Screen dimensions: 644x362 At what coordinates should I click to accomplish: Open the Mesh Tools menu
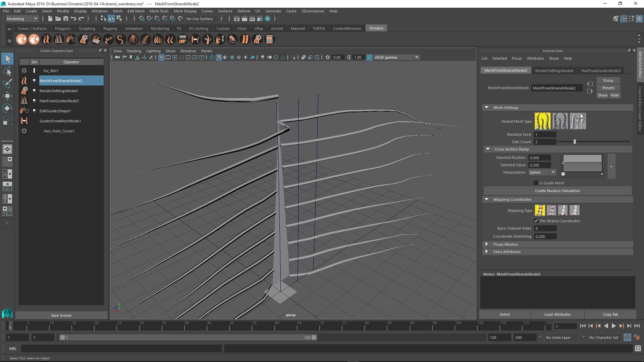click(x=159, y=11)
